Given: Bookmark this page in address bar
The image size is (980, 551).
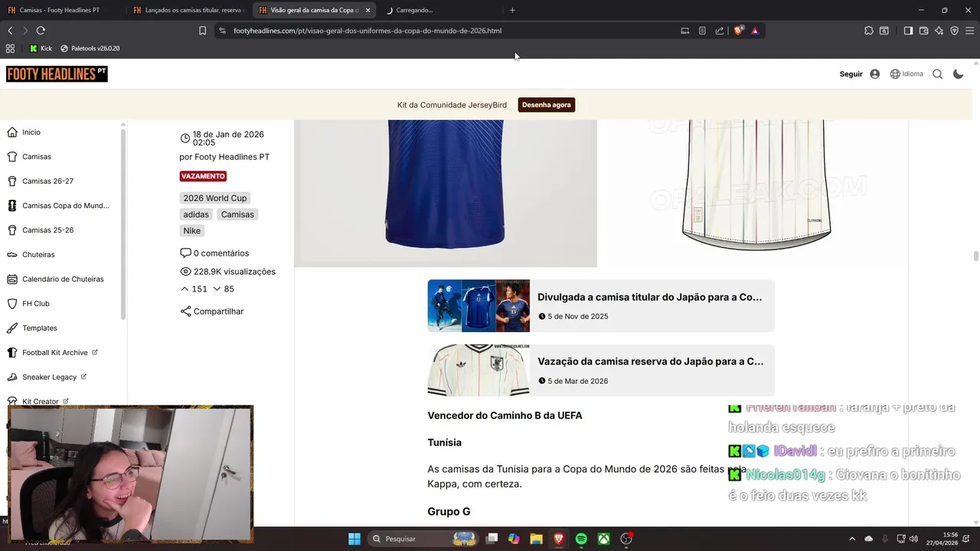Looking at the screenshot, I should (202, 31).
